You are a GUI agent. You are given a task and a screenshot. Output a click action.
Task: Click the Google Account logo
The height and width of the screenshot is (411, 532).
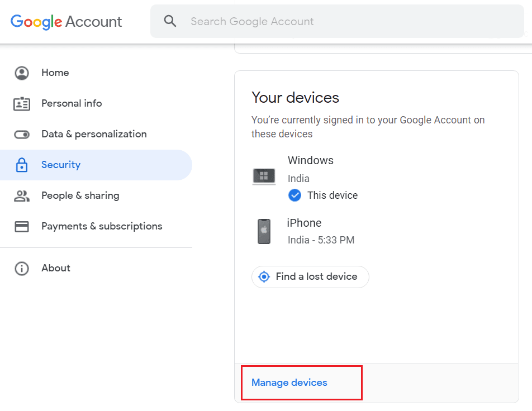pyautogui.click(x=66, y=22)
